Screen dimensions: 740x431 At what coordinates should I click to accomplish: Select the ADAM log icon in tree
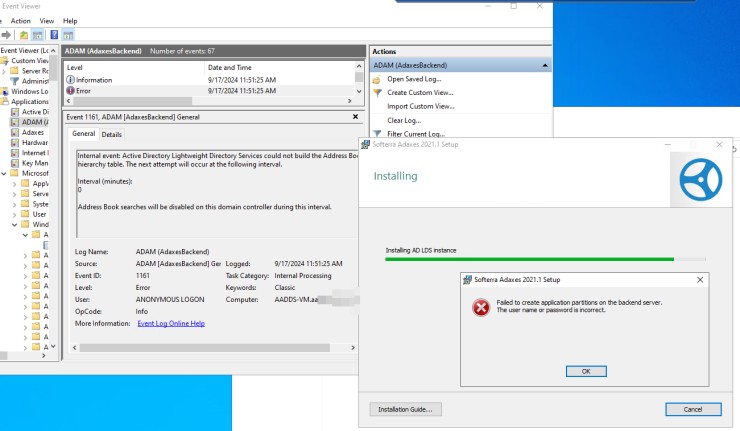[x=15, y=122]
